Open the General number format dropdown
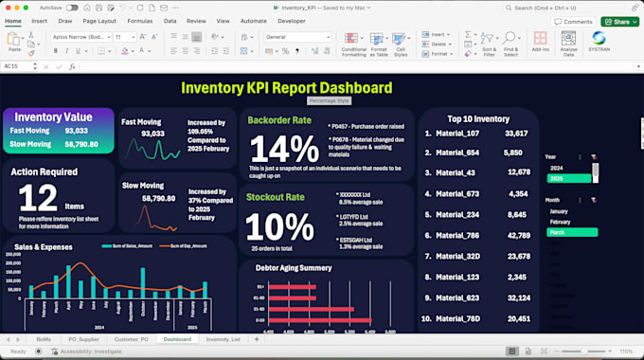The width and height of the screenshot is (644, 360). 297,37
